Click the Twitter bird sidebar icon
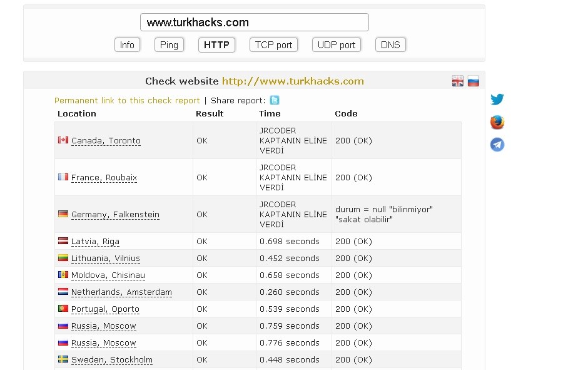Viewport: 588px width, 370px height. pyautogui.click(x=497, y=100)
